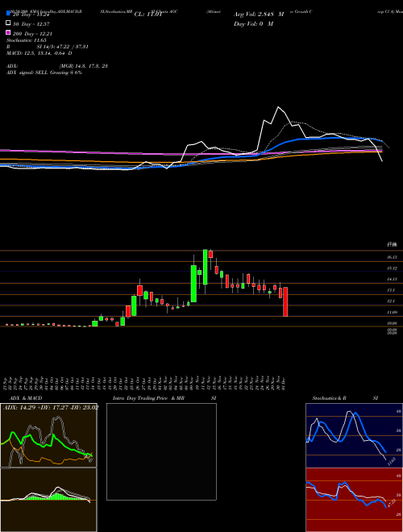
Task: Click the white 50 Day legend swatch
Action: (8, 23)
